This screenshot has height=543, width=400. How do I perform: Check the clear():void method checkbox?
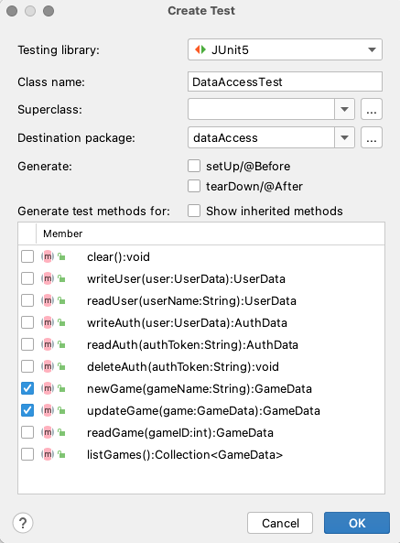point(27,257)
